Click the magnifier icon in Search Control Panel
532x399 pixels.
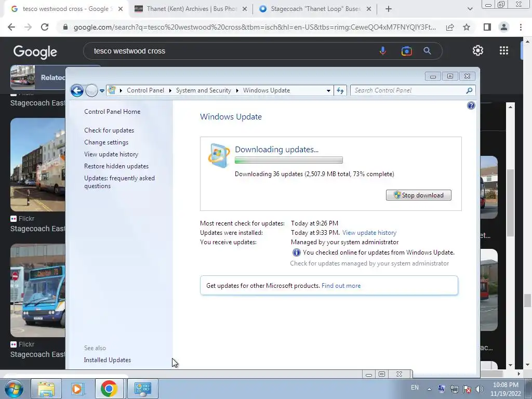469,90
